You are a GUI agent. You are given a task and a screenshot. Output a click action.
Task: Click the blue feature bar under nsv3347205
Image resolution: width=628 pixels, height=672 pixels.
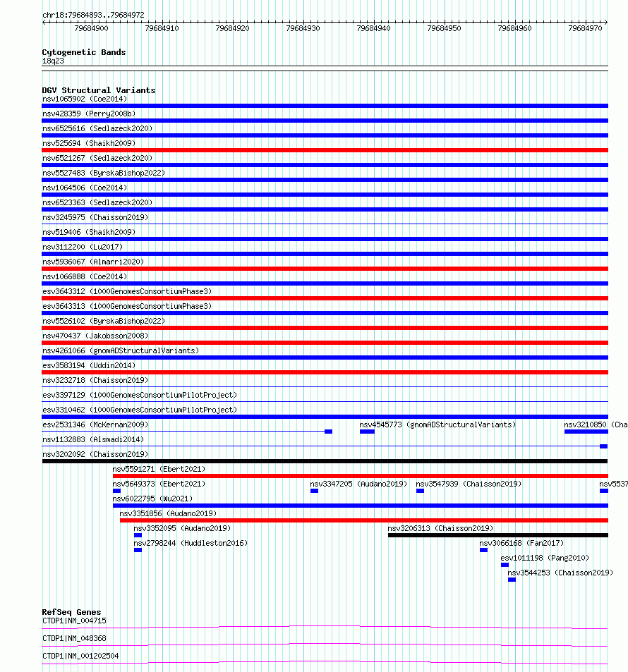[x=314, y=491]
